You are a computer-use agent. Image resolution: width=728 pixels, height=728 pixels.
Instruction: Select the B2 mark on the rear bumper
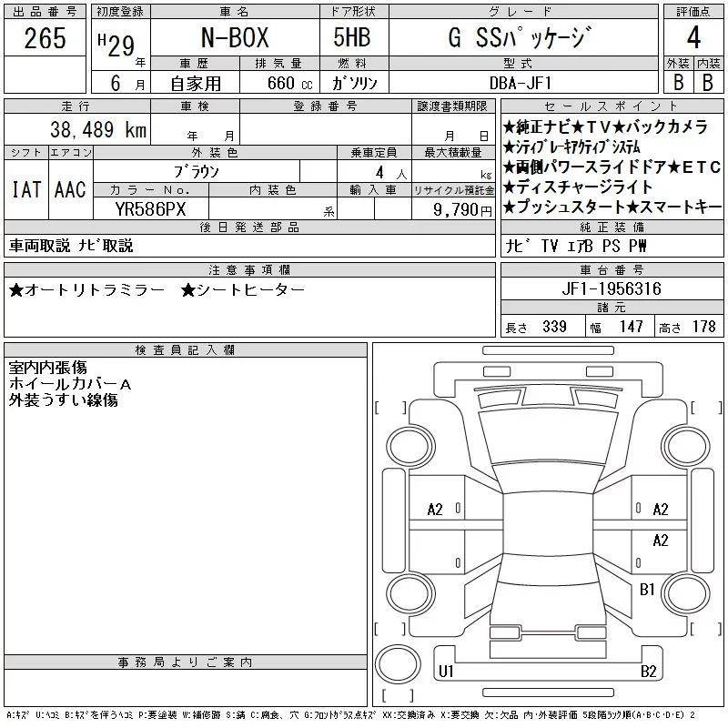click(x=648, y=672)
